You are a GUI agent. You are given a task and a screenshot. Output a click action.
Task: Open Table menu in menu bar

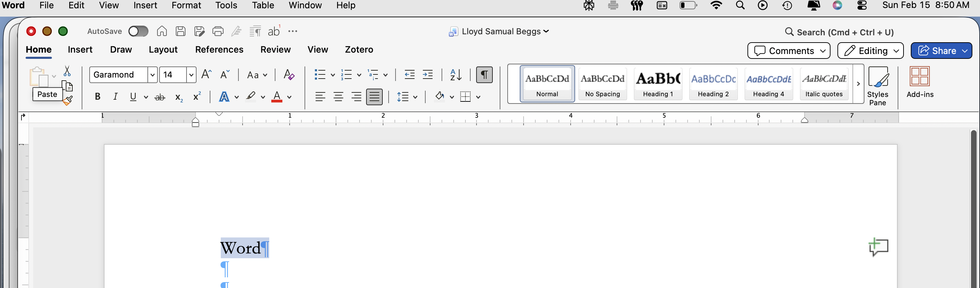(x=263, y=5)
